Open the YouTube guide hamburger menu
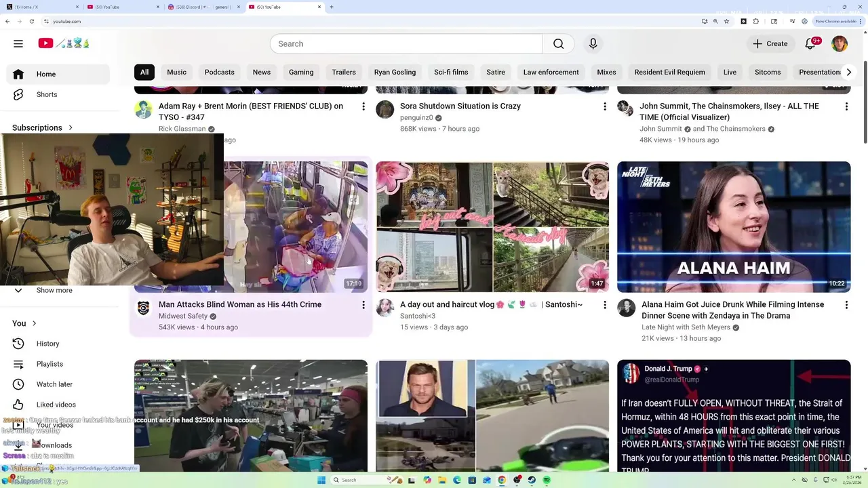868x488 pixels. [x=18, y=43]
